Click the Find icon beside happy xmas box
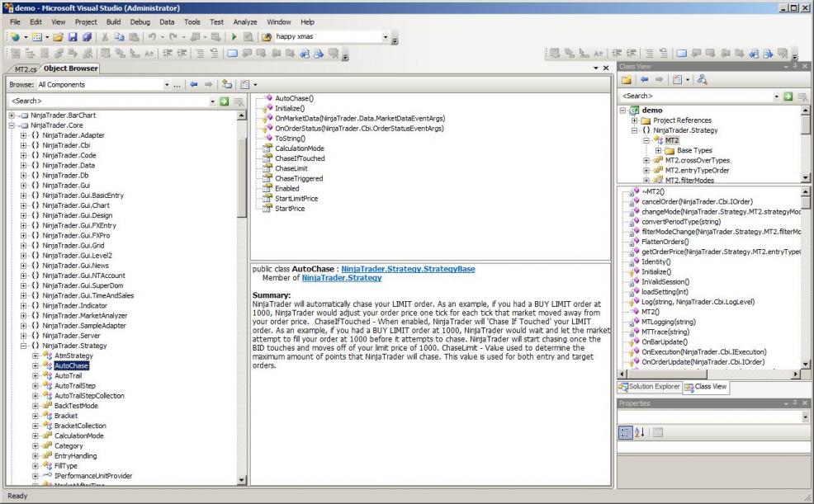 (x=267, y=37)
